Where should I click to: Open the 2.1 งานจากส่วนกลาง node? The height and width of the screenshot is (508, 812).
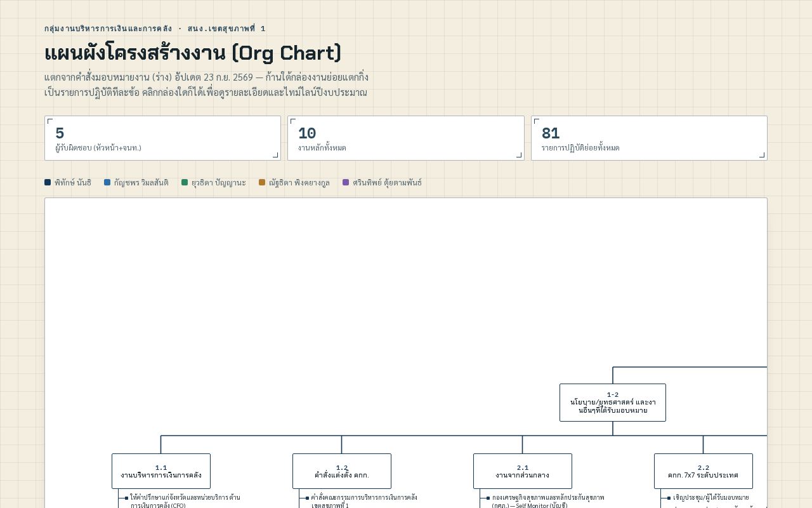[523, 471]
